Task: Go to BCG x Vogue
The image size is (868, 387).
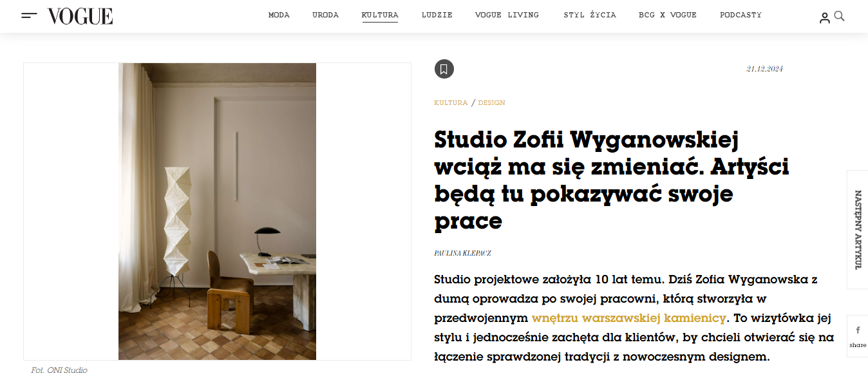Action: (668, 15)
